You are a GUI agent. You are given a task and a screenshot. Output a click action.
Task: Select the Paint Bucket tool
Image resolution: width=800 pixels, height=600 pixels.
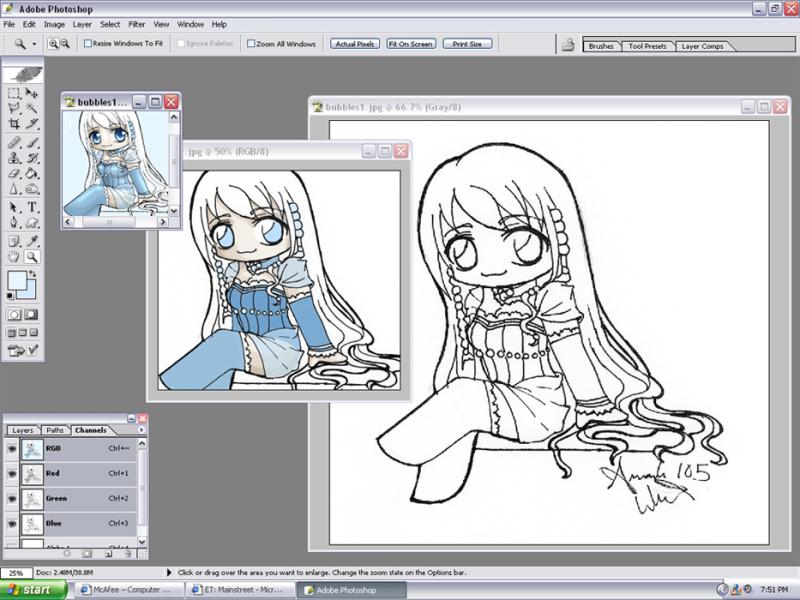click(x=32, y=174)
